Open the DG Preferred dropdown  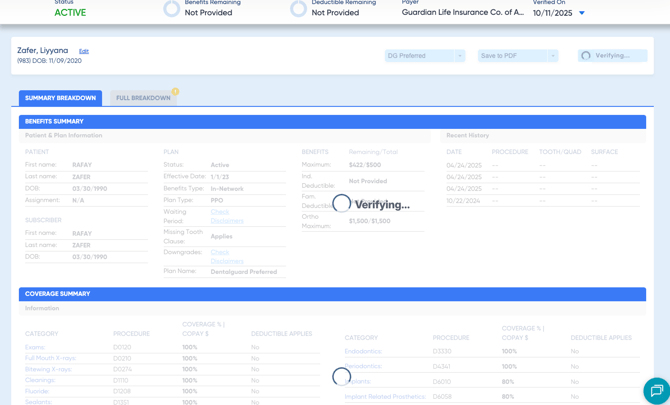coord(424,56)
